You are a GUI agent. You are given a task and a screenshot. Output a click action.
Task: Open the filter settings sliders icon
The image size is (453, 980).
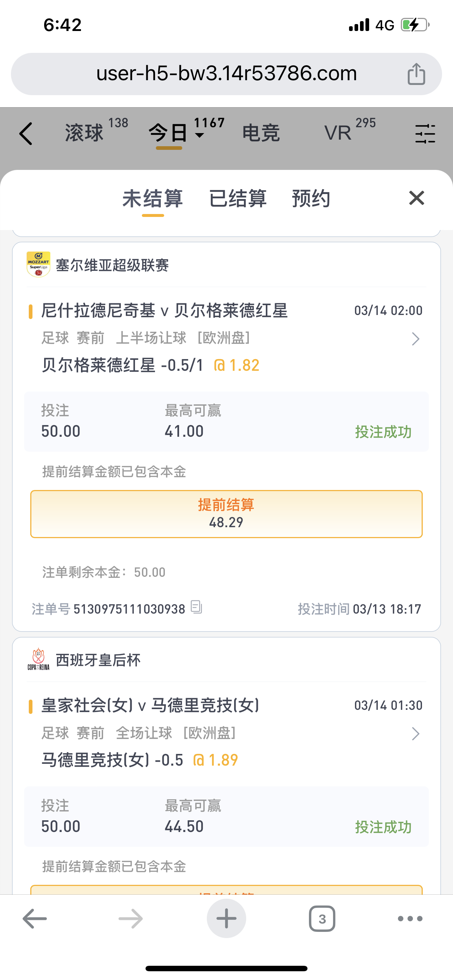[425, 133]
